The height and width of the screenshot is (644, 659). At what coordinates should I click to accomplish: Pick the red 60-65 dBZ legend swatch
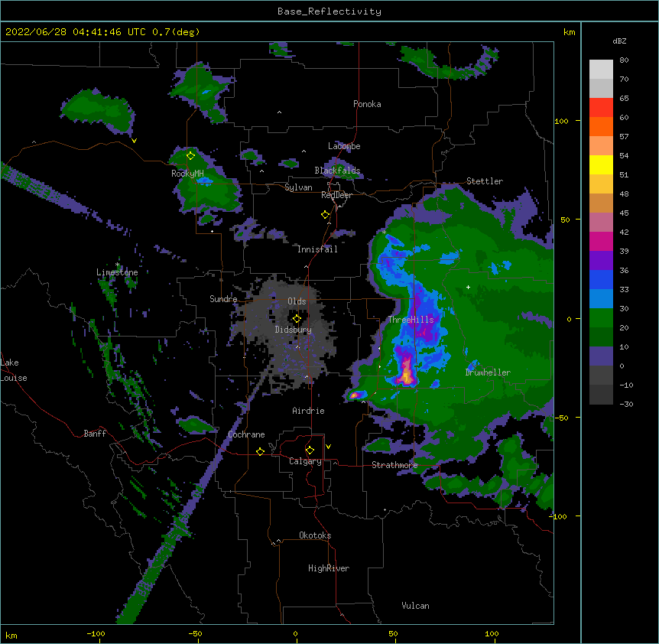pos(601,108)
